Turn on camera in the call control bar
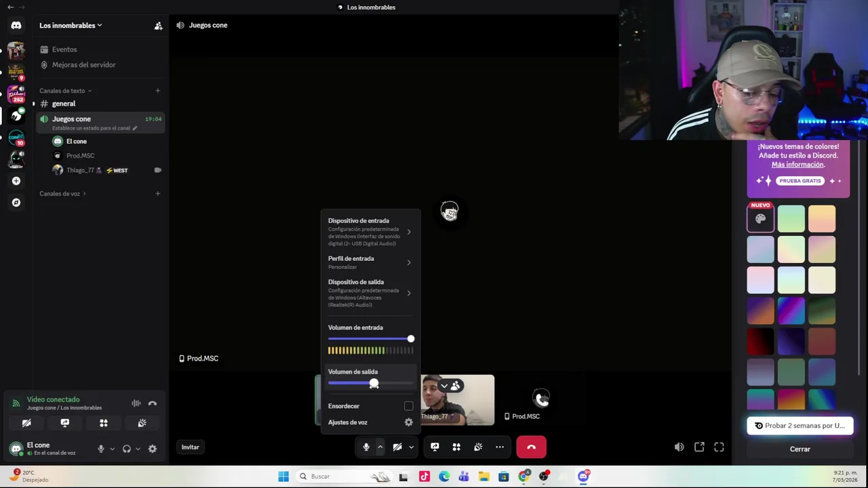This screenshot has width=868, height=488. coord(397,447)
